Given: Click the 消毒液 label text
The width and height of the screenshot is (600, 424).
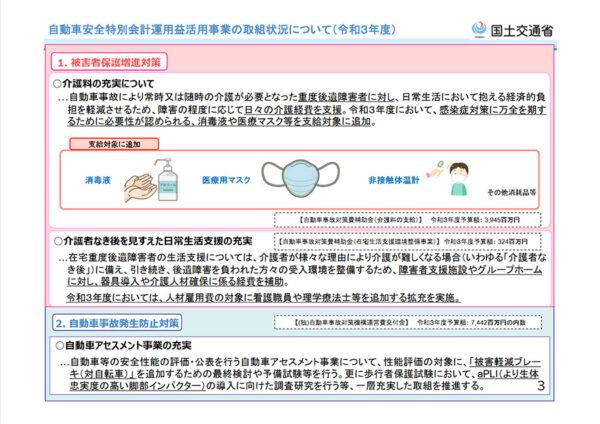Looking at the screenshot, I should pyautogui.click(x=95, y=180).
